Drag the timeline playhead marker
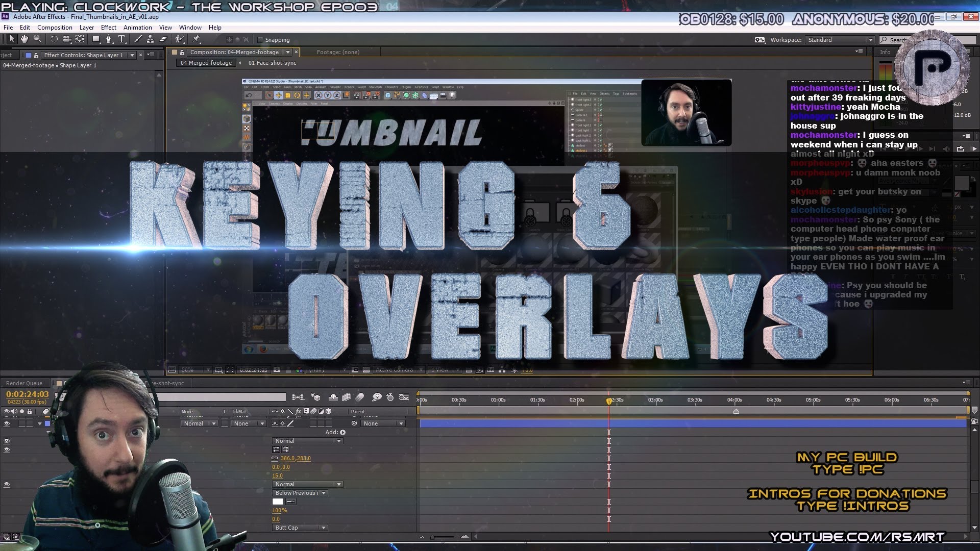 point(608,399)
